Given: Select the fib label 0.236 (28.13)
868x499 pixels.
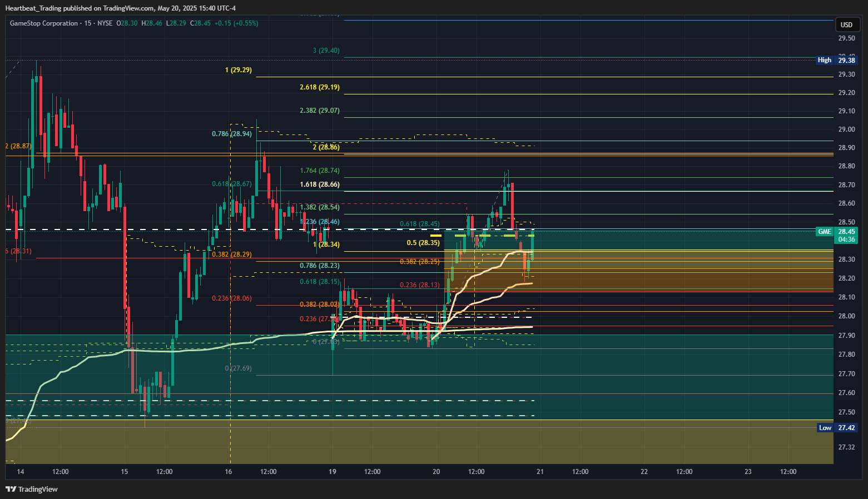Looking at the screenshot, I should pyautogui.click(x=420, y=285).
